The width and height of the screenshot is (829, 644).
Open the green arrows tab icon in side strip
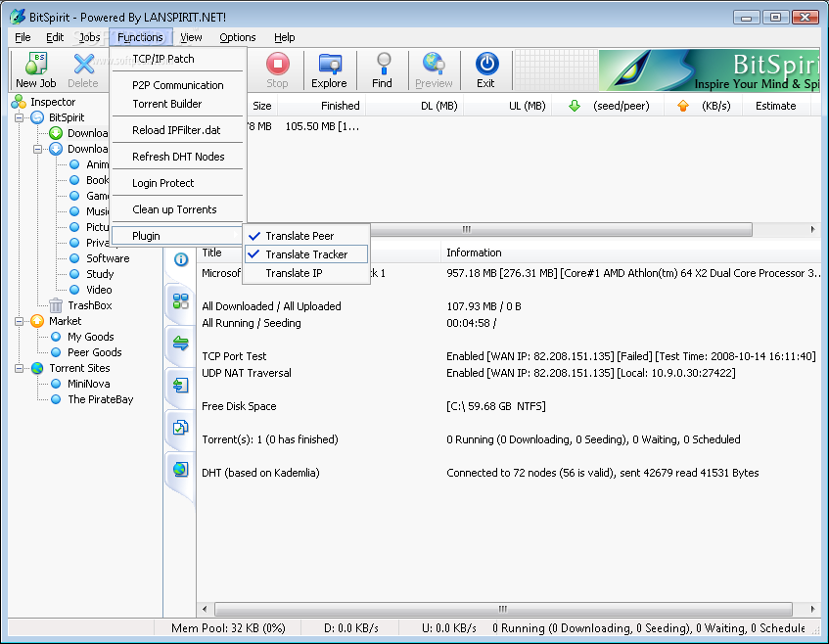tap(181, 344)
